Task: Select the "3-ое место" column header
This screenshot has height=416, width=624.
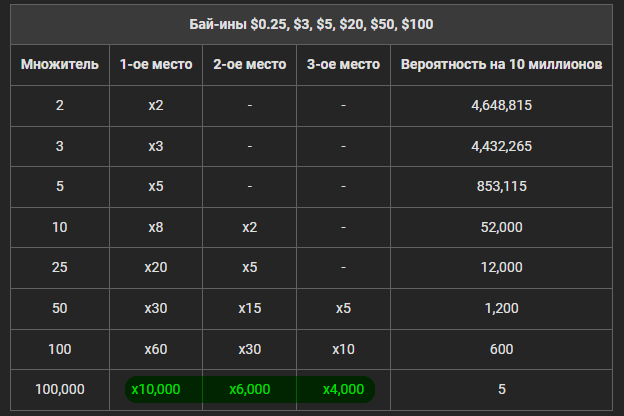Action: click(343, 65)
